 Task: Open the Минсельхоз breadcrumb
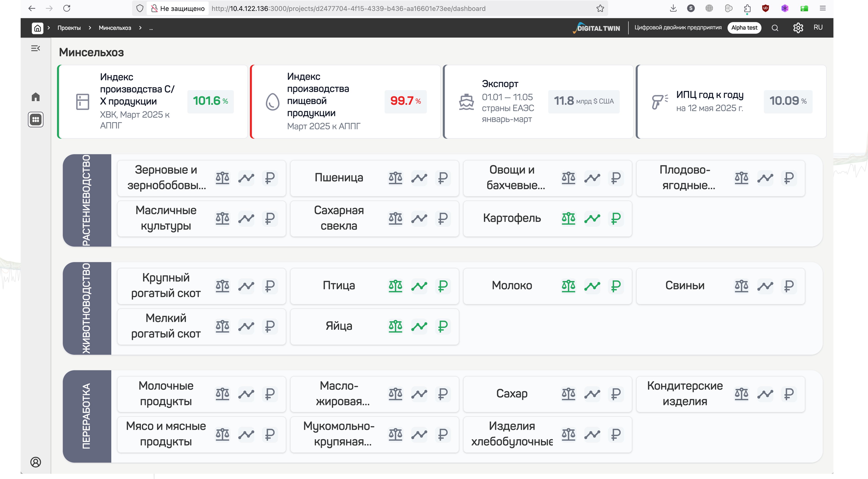pos(115,28)
